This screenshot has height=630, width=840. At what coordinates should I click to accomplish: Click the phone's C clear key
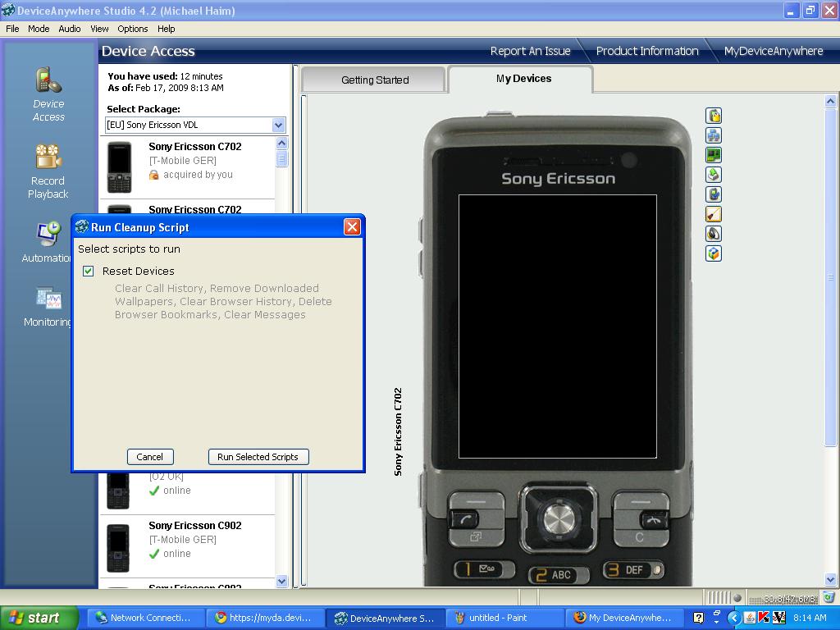[639, 537]
